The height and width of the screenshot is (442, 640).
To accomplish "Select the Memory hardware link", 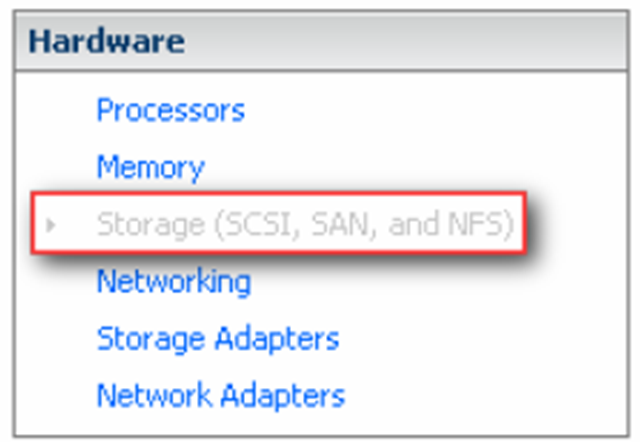I will pyautogui.click(x=150, y=167).
